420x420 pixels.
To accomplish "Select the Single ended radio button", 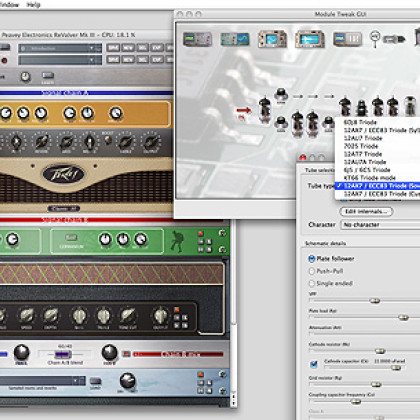I will coord(311,283).
